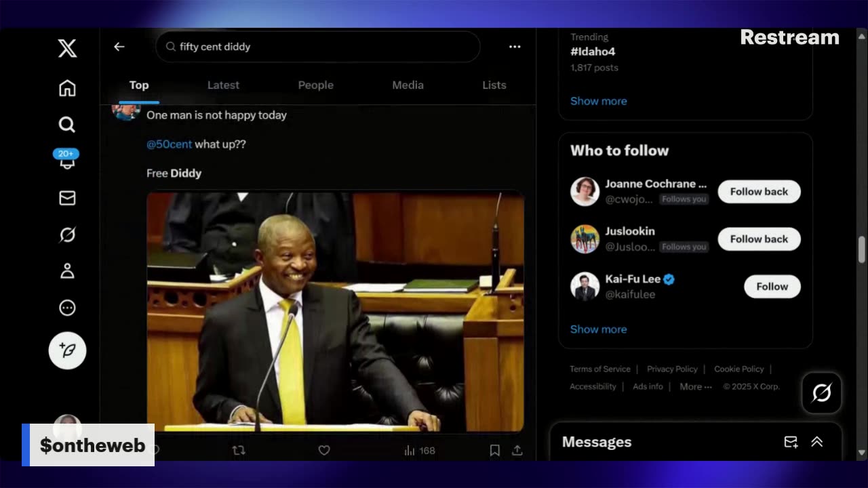Open Privacy Policy link
Viewport: 868px width, 488px height.
[672, 369]
